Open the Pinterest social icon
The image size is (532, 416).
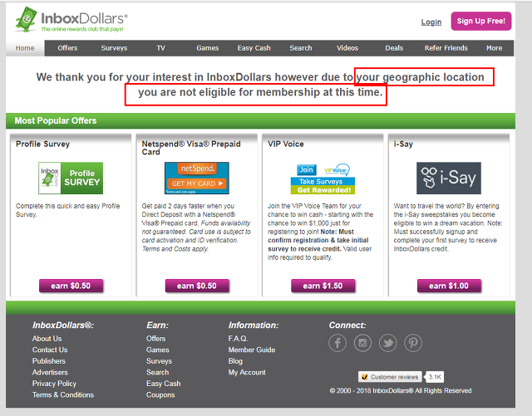point(413,343)
